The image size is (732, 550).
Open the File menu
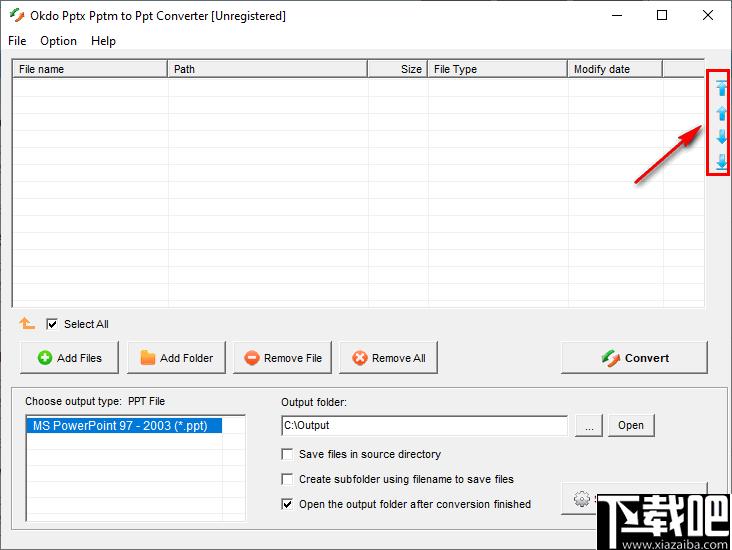(x=17, y=41)
